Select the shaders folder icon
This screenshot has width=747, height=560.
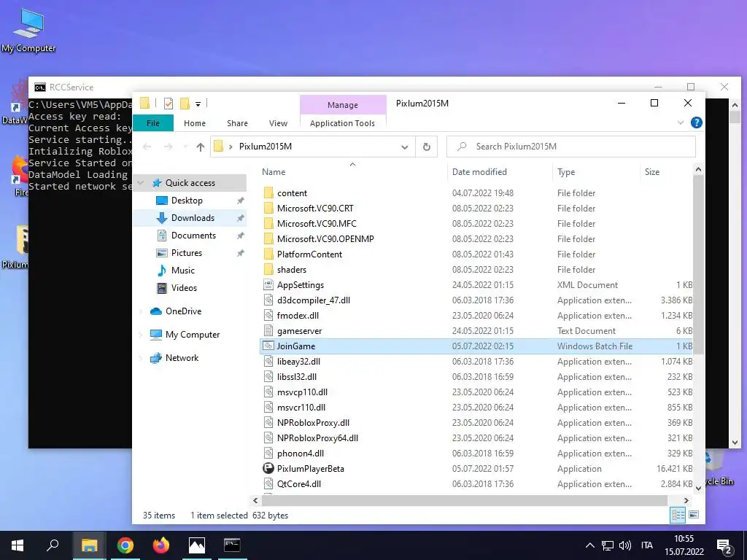[268, 270]
